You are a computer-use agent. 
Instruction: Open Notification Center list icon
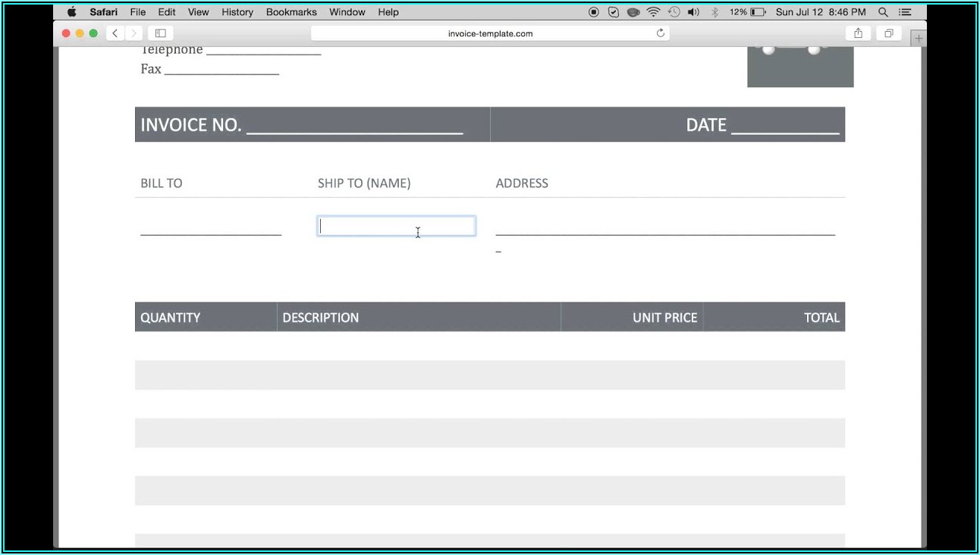[x=905, y=12]
